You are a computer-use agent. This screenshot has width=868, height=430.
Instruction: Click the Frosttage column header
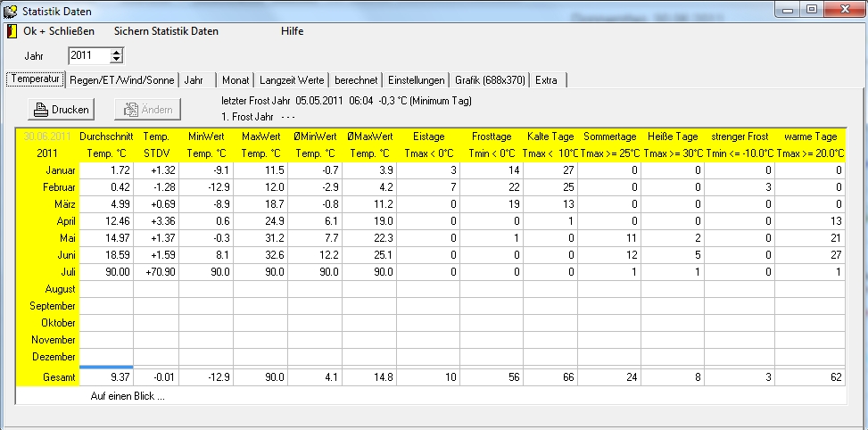point(490,136)
